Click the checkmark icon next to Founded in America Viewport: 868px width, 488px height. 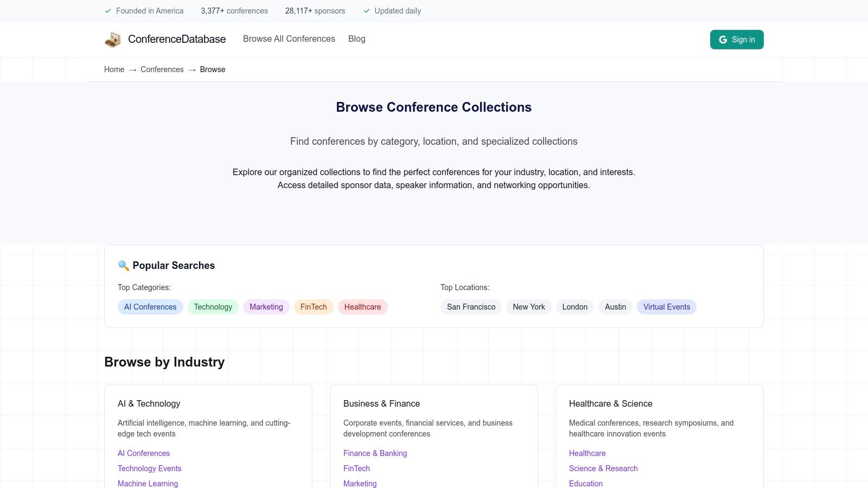tap(108, 11)
